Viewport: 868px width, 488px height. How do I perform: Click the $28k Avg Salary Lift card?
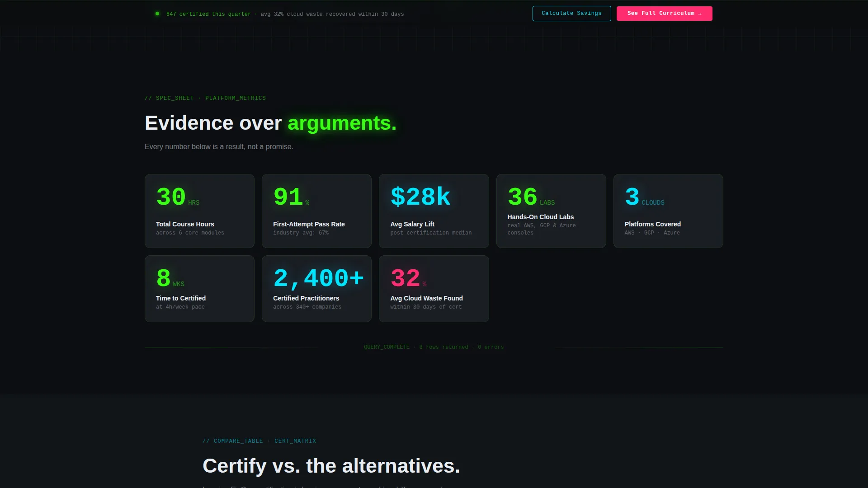[x=434, y=211]
